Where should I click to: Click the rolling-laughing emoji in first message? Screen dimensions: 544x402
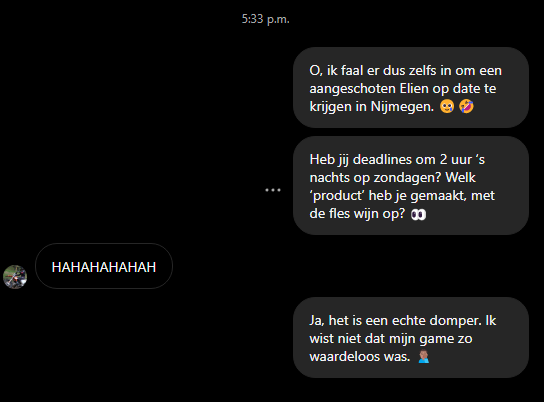tap(466, 106)
